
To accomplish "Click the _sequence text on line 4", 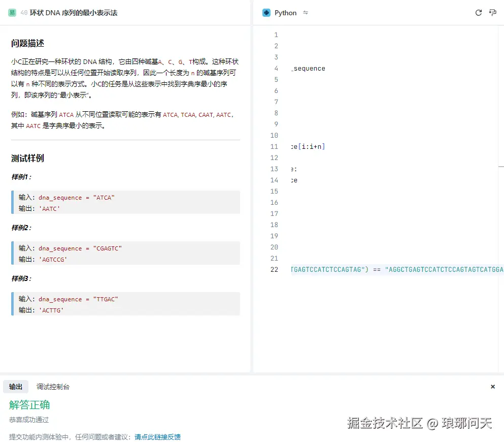I will (x=308, y=68).
